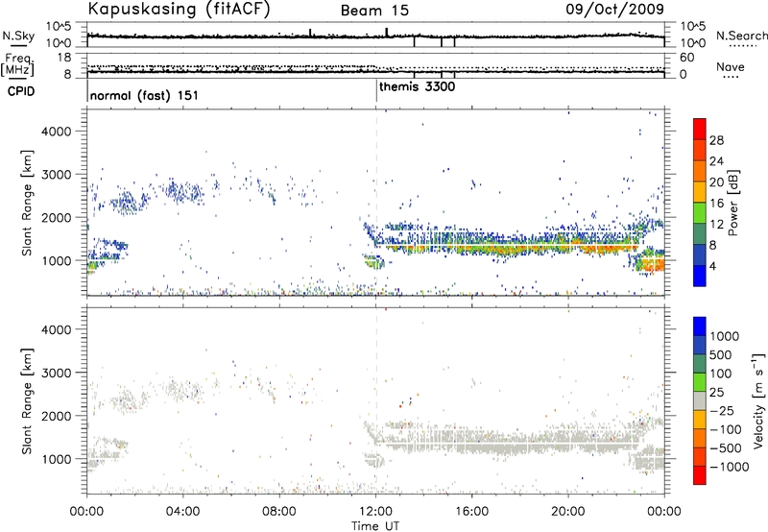Click the dashed 12:00 line in power panel
768x532 pixels.
click(376, 202)
